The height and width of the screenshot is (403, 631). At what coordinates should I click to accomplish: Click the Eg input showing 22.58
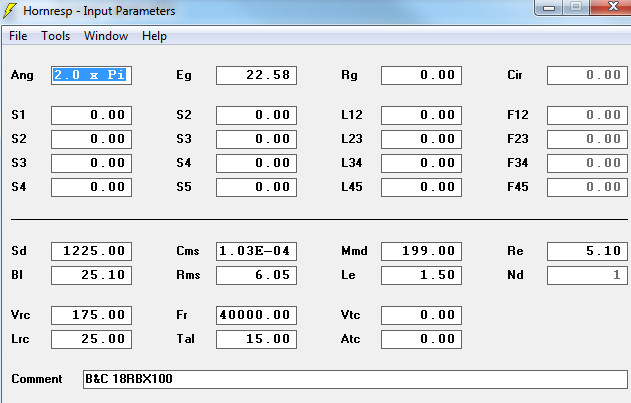click(x=256, y=75)
